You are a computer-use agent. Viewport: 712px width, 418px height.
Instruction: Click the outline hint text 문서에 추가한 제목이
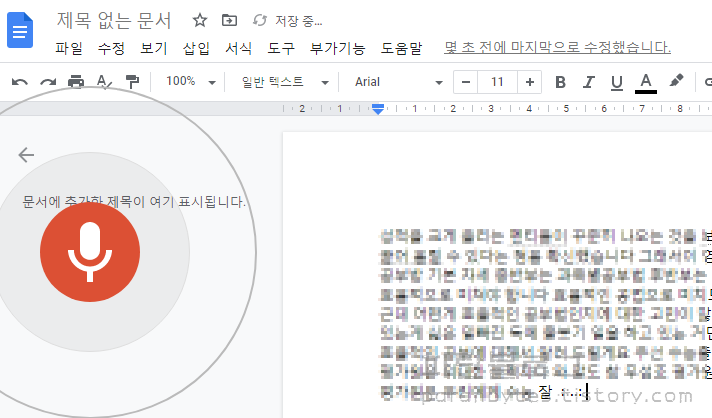134,201
